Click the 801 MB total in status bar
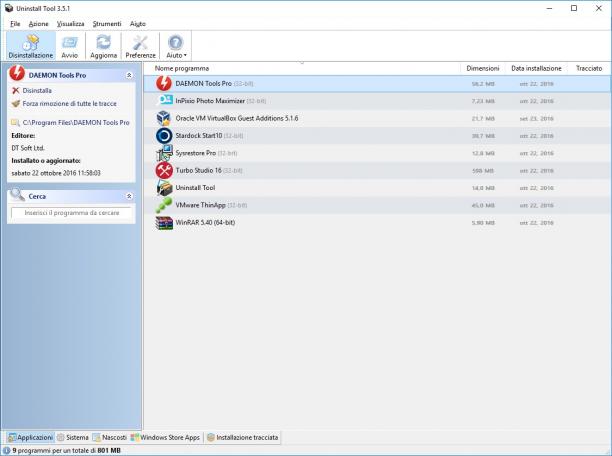Viewport: 612px width, 456px height. click(109, 450)
